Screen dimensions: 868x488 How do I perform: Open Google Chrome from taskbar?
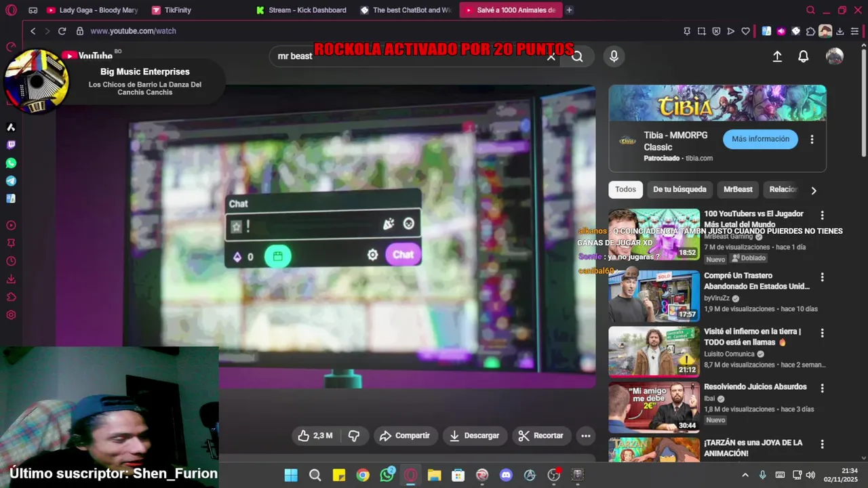point(363,475)
